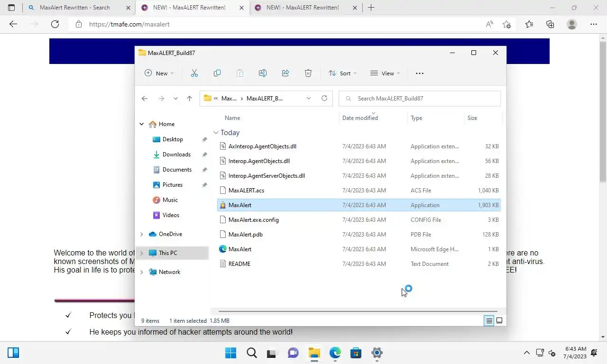Viewport: 607px width, 364px height.
Task: Show hidden system tray icons chevron
Action: pos(527,353)
